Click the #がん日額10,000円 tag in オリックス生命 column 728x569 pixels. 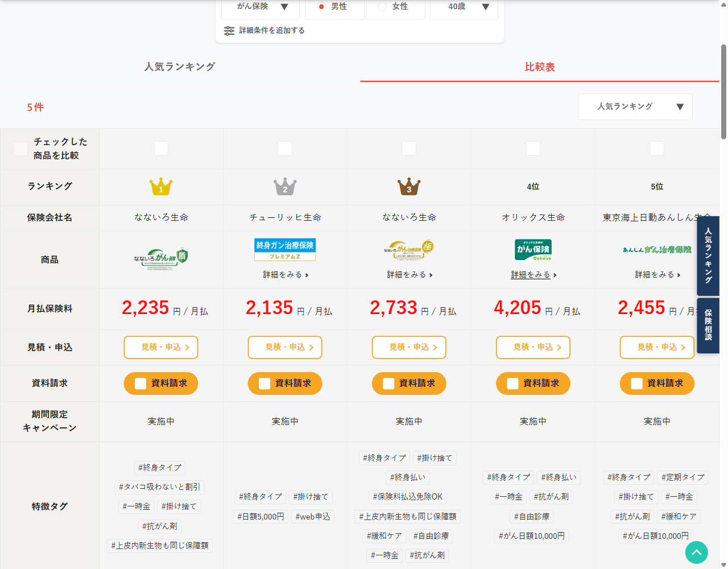[x=532, y=536]
